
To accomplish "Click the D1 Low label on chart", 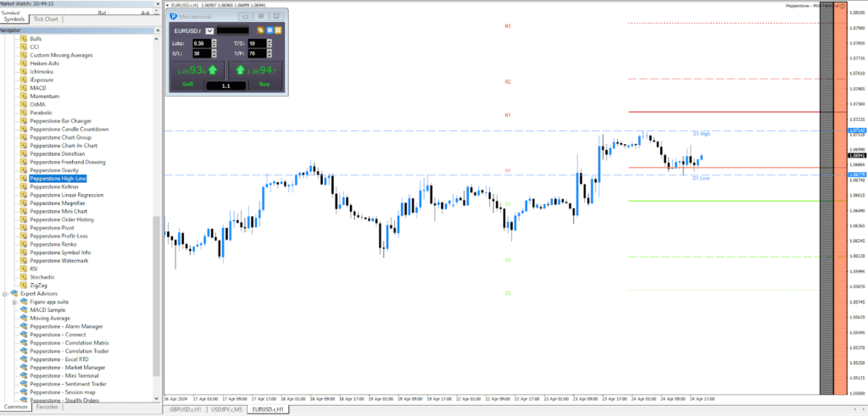I will click(701, 178).
